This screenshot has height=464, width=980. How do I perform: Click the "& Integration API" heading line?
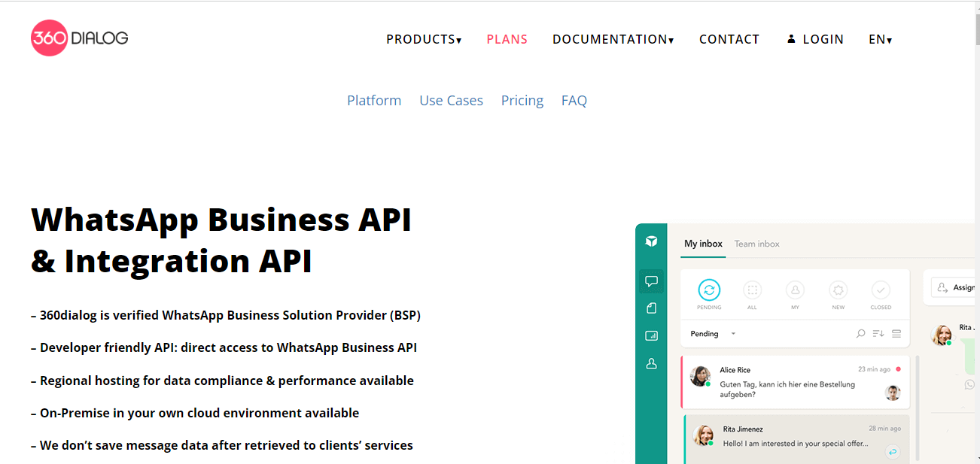pos(172,260)
